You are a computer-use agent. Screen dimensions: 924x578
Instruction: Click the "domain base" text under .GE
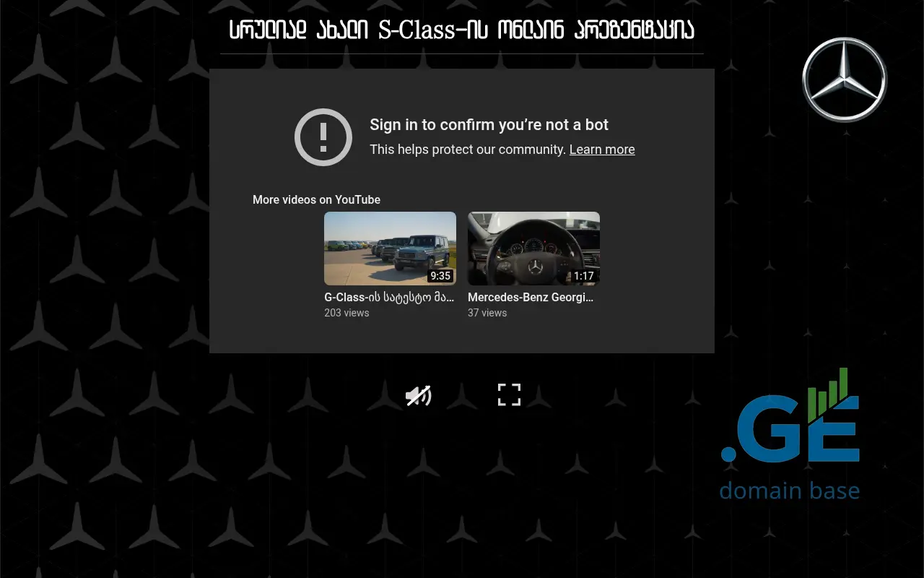(789, 491)
